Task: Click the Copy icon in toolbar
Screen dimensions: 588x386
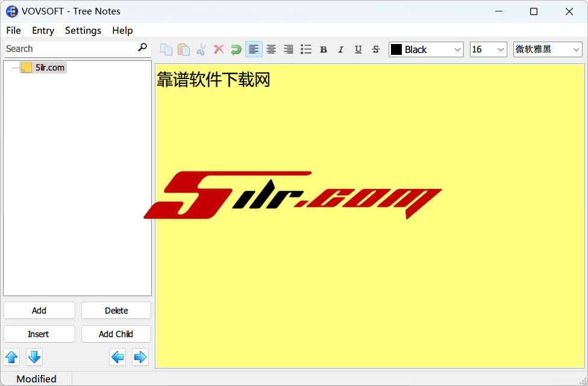Action: point(166,49)
